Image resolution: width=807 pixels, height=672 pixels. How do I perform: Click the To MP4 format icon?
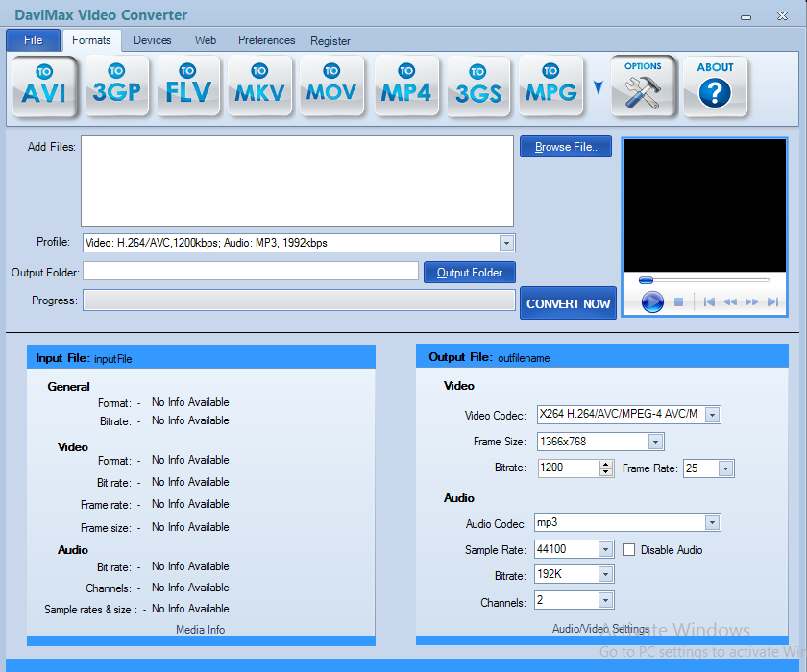point(405,86)
